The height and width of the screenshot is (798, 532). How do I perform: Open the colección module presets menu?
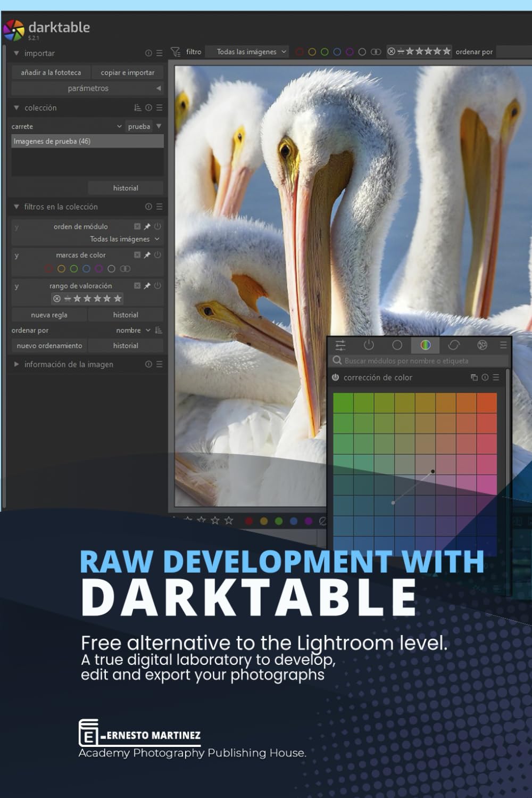tap(159, 108)
